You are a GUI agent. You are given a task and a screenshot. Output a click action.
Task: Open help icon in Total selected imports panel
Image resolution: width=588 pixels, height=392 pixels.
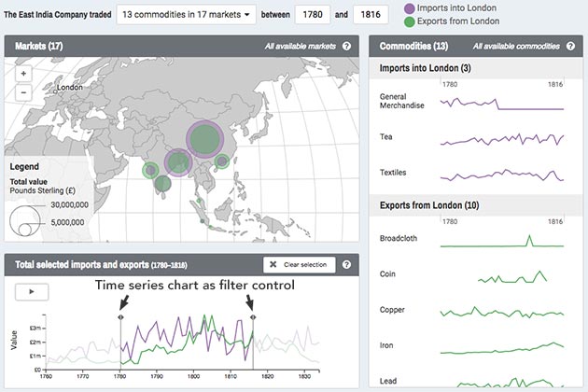tap(347, 264)
